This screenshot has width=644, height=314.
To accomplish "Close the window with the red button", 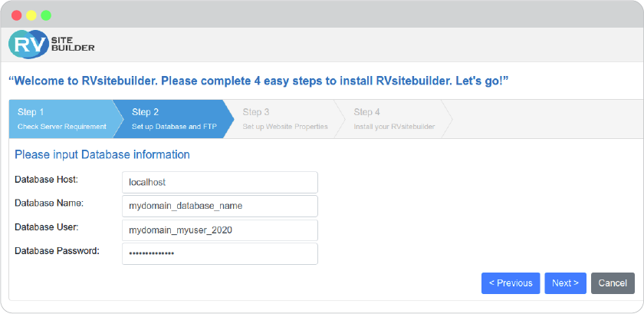I will (x=16, y=15).
